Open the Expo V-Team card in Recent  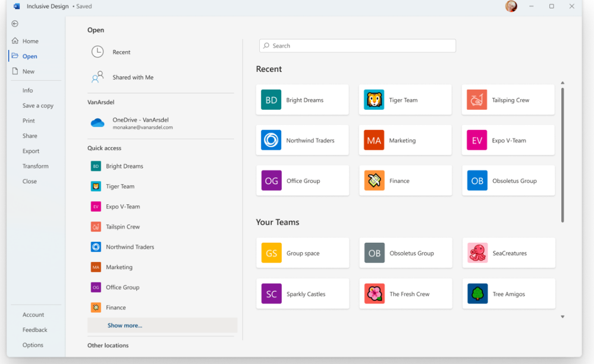508,140
